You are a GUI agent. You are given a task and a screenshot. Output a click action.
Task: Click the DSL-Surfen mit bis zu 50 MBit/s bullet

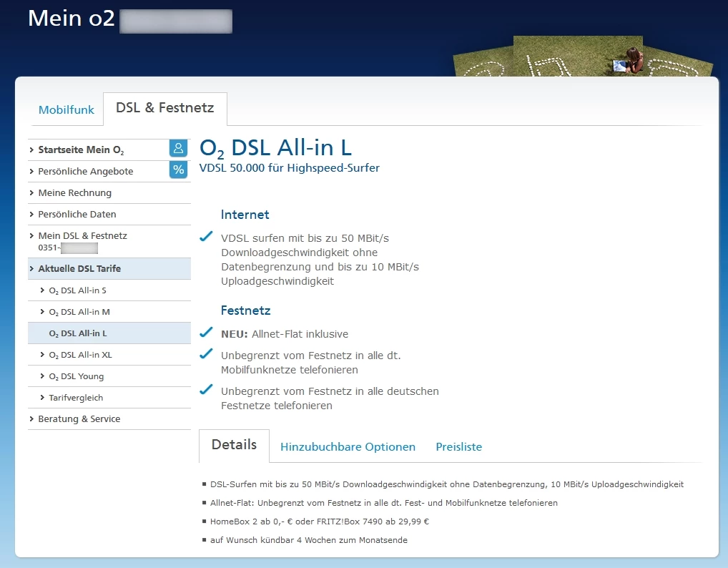(447, 484)
